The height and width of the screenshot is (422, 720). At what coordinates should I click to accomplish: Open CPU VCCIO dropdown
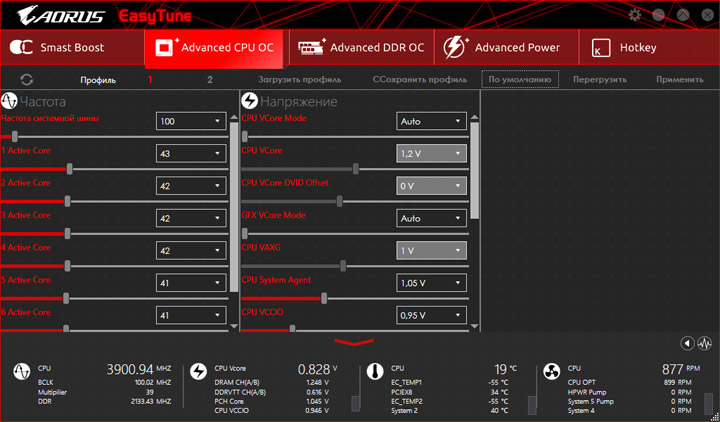click(x=431, y=315)
